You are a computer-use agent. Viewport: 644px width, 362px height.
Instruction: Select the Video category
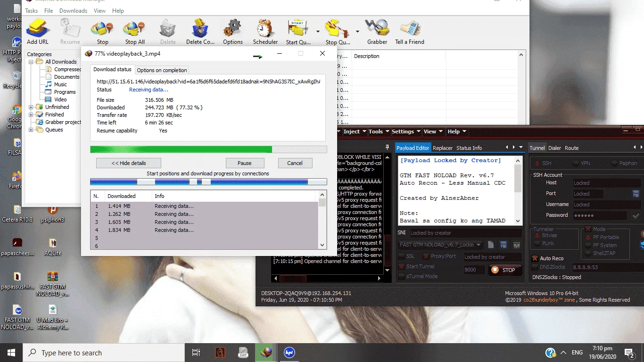(60, 99)
